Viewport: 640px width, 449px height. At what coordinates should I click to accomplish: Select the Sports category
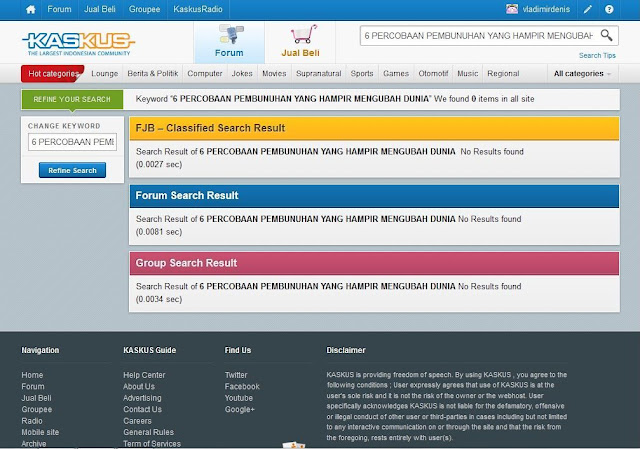point(362,74)
